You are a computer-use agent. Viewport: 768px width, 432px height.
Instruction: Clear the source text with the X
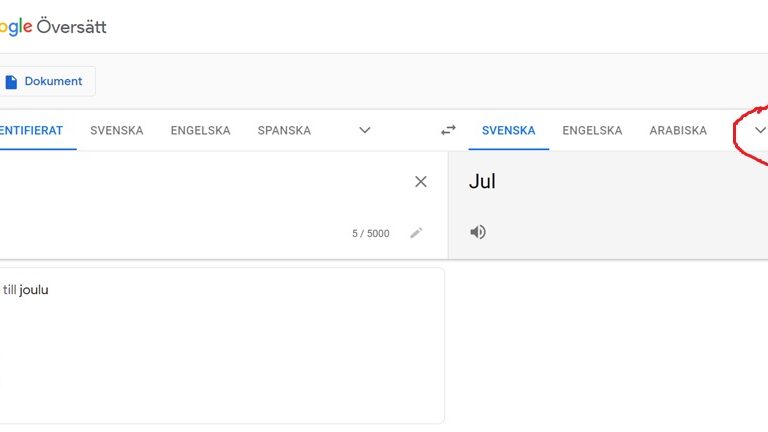point(420,182)
